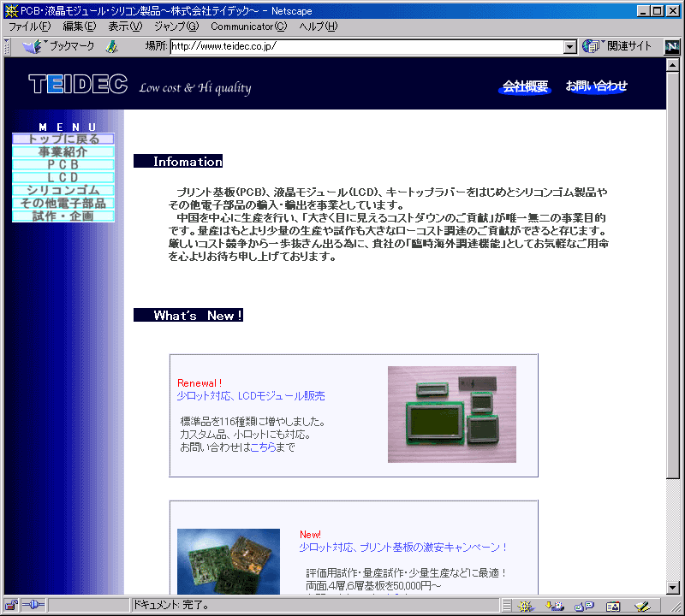
Task: Click the MENU heading in the sidebar
Action: [68, 127]
